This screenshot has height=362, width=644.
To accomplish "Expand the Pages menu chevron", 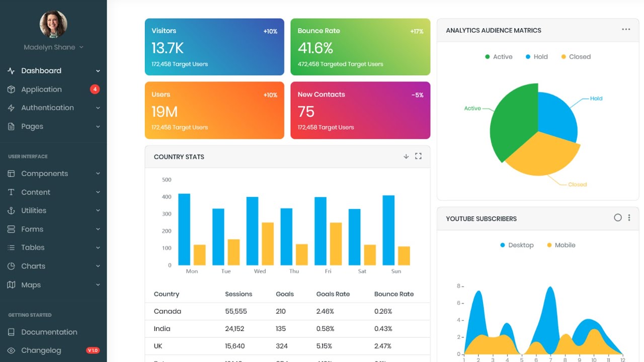I will [98, 127].
